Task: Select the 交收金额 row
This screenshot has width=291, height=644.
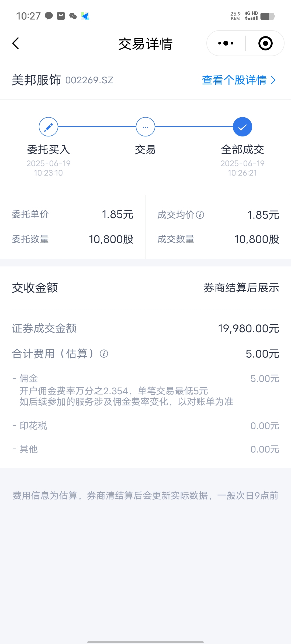Action: (x=145, y=288)
